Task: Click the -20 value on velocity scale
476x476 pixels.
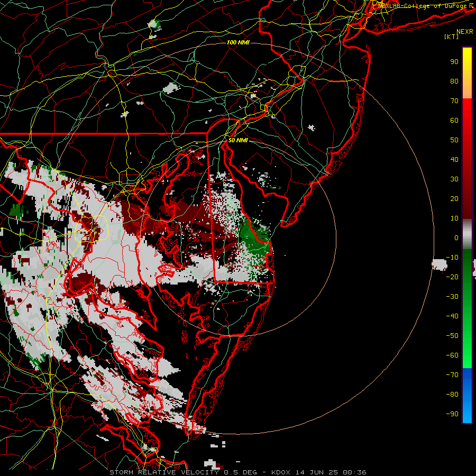Action: coord(452,277)
